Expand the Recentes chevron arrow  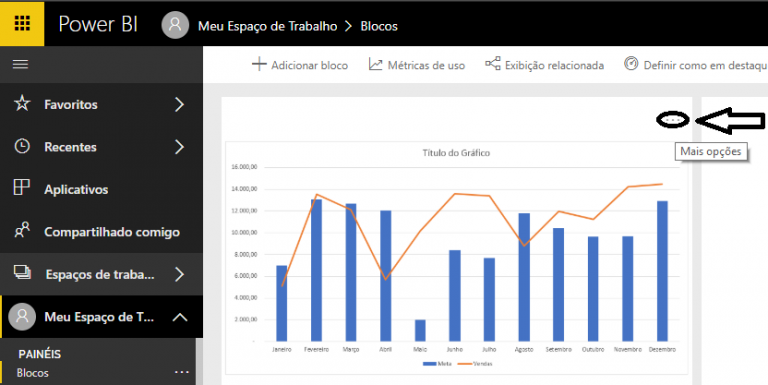[180, 147]
